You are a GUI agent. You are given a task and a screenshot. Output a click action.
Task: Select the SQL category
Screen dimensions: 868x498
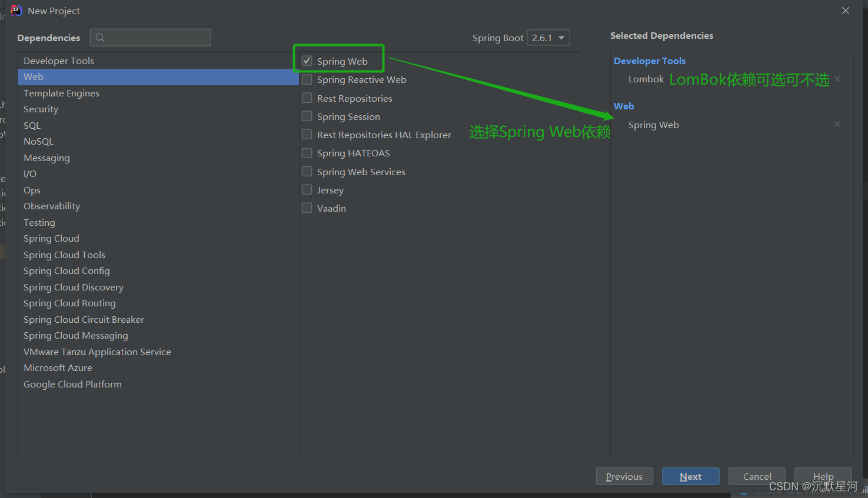point(158,125)
